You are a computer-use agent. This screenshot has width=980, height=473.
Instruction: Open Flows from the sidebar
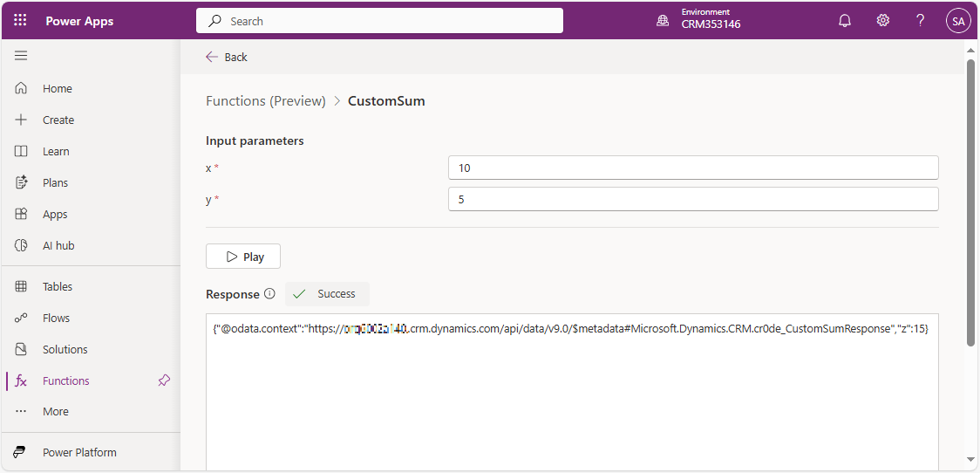(x=56, y=319)
